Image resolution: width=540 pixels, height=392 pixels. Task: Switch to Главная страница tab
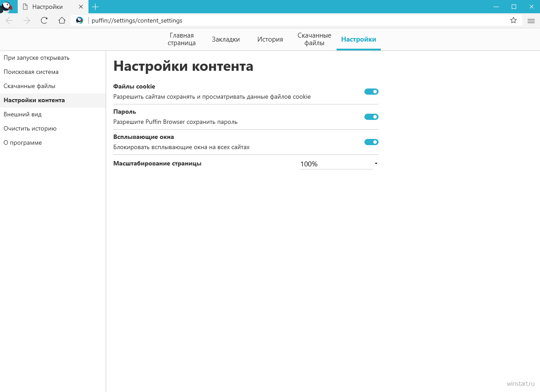(182, 39)
